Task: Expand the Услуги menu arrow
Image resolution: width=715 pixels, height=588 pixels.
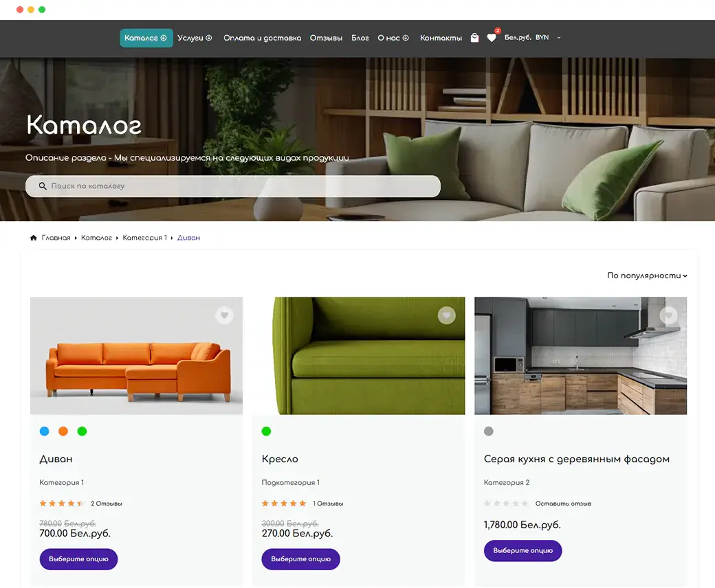Action: coord(209,38)
